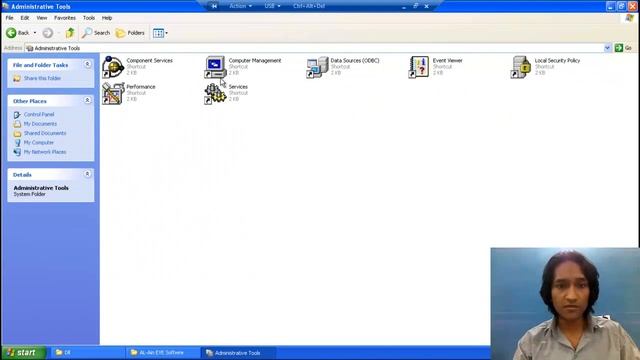Open the Services gears icon
This screenshot has width=640, height=360.
point(215,93)
